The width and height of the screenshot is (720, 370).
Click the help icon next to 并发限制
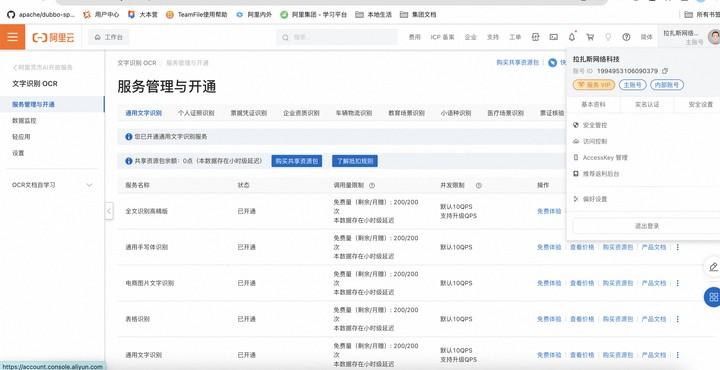click(x=478, y=185)
